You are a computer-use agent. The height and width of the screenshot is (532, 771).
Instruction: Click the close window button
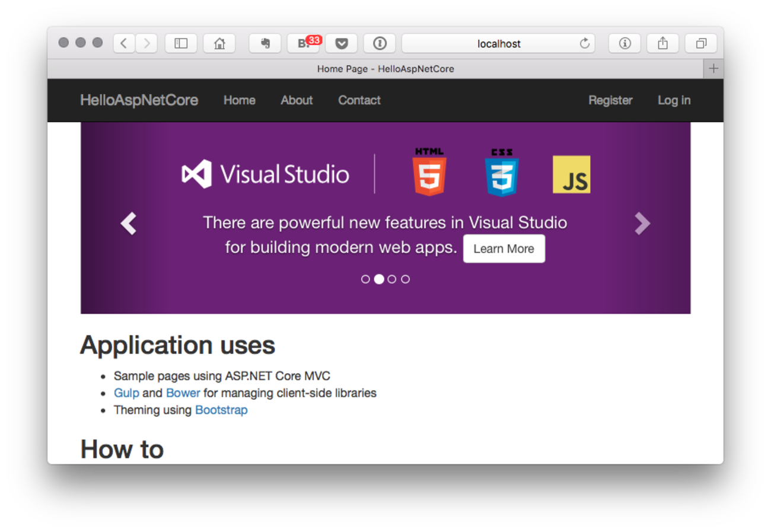[x=64, y=43]
